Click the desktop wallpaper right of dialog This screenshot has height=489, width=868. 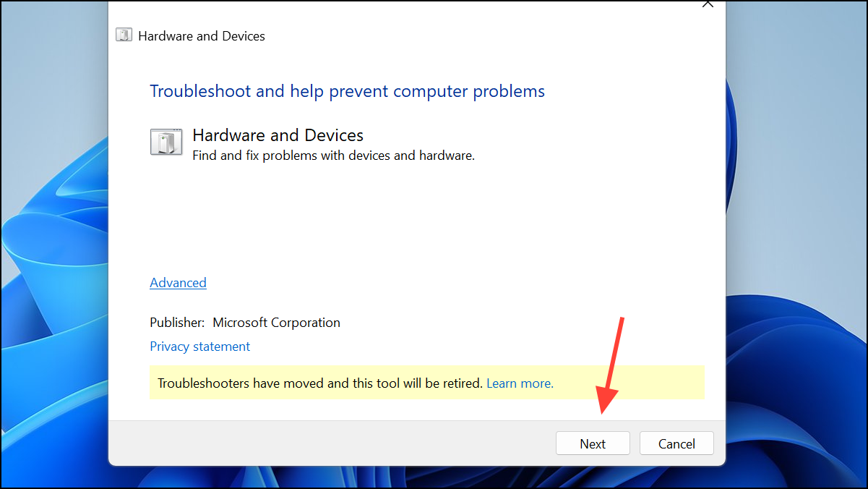tap(796, 244)
